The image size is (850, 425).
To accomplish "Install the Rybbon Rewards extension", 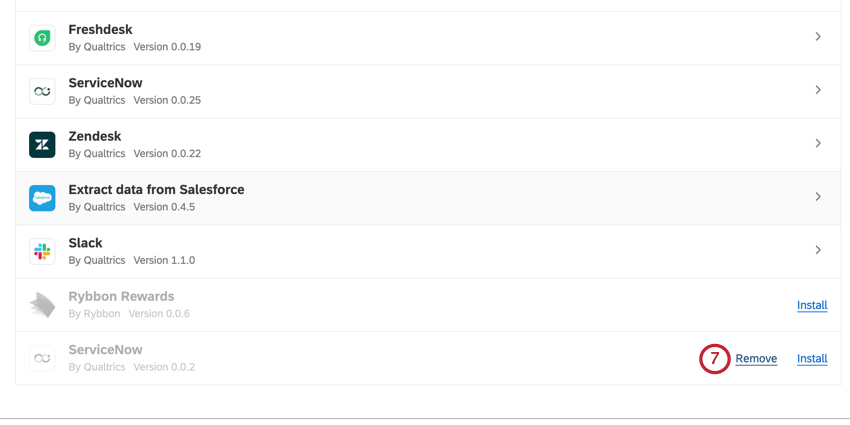I will tap(812, 305).
